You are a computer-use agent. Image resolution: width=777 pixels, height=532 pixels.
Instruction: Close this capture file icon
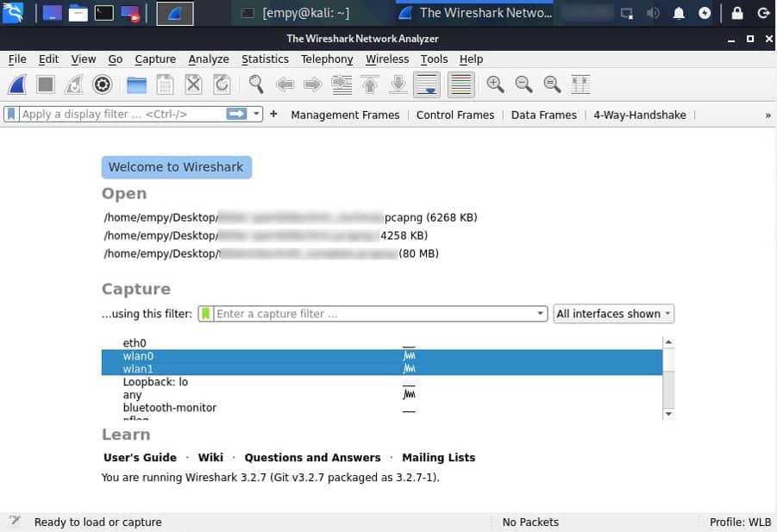pyautogui.click(x=193, y=84)
